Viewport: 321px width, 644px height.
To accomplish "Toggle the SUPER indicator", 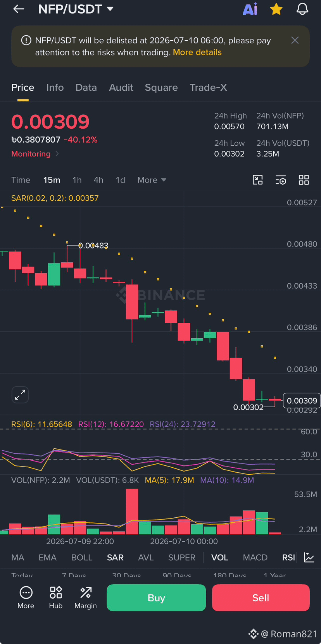I will [182, 558].
